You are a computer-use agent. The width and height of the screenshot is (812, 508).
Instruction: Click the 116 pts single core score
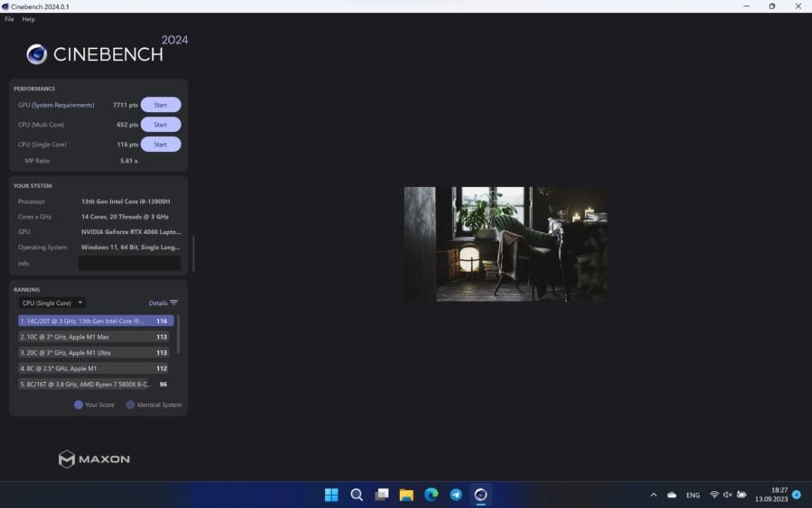pyautogui.click(x=127, y=145)
